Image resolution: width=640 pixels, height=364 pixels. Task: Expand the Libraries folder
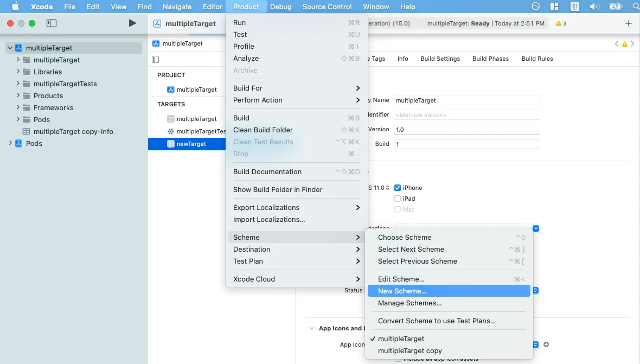18,72
